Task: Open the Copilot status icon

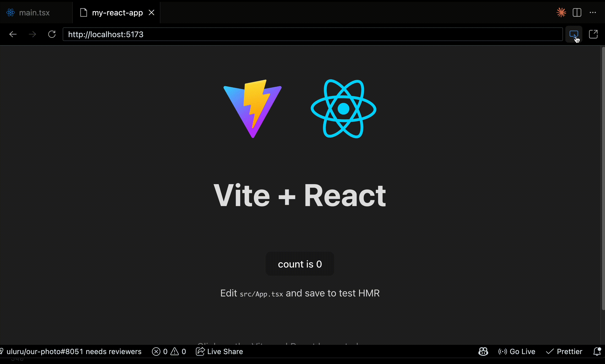Action: (x=483, y=352)
